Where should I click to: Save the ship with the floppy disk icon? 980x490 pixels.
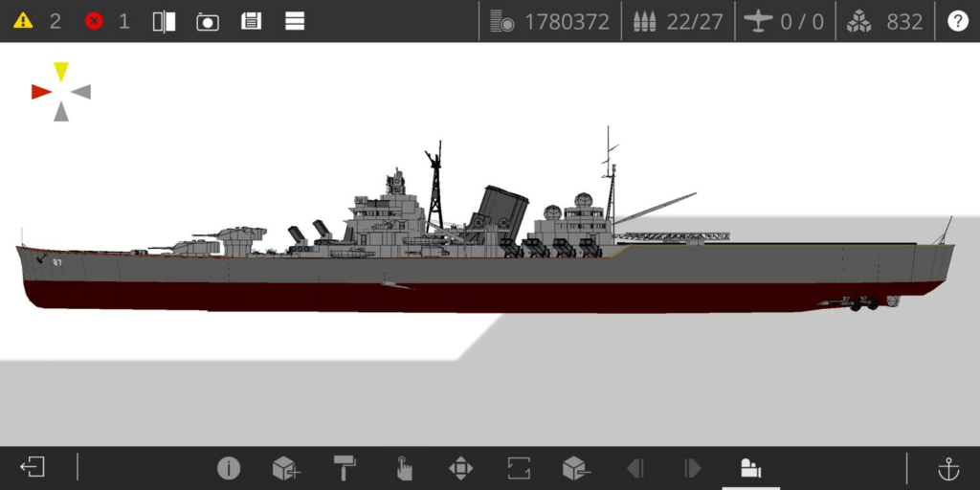(251, 21)
